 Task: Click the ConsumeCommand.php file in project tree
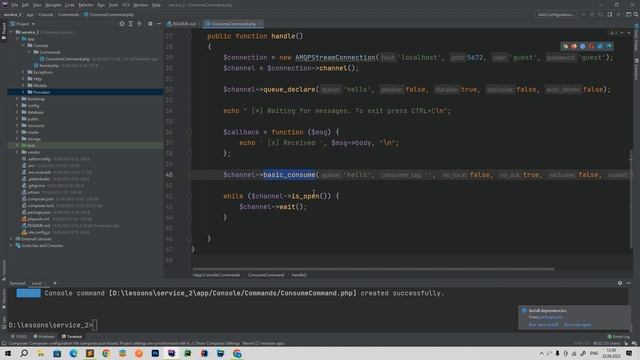click(67, 59)
